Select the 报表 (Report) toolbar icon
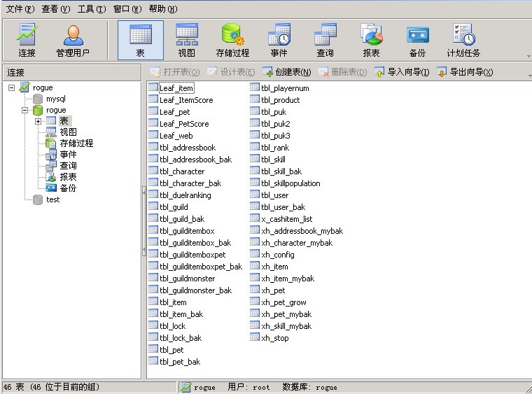Viewport: 532px width, 394px height. pos(371,41)
